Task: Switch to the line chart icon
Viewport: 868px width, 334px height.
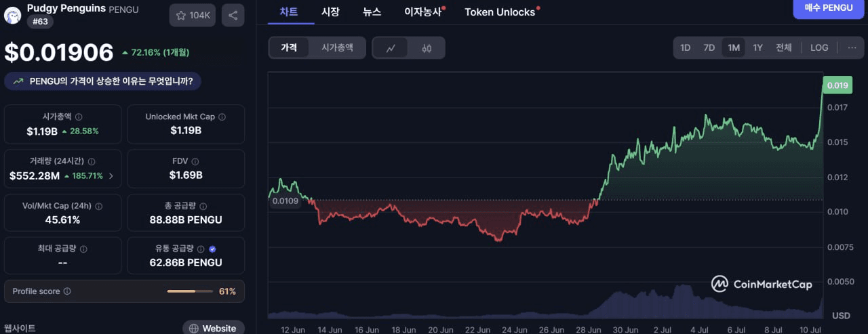Action: 391,48
